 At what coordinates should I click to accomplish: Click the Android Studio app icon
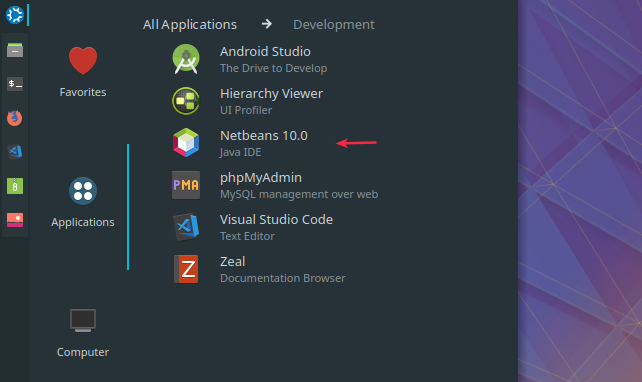click(x=186, y=59)
